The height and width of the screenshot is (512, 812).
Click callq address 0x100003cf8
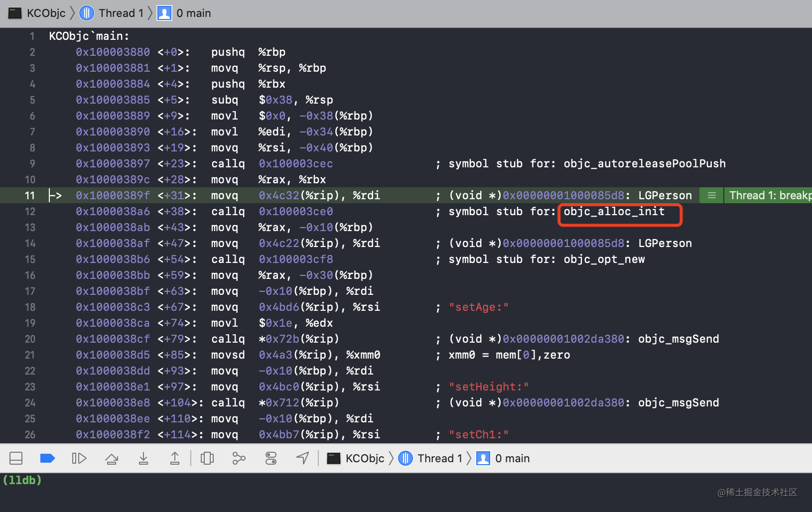(296, 259)
